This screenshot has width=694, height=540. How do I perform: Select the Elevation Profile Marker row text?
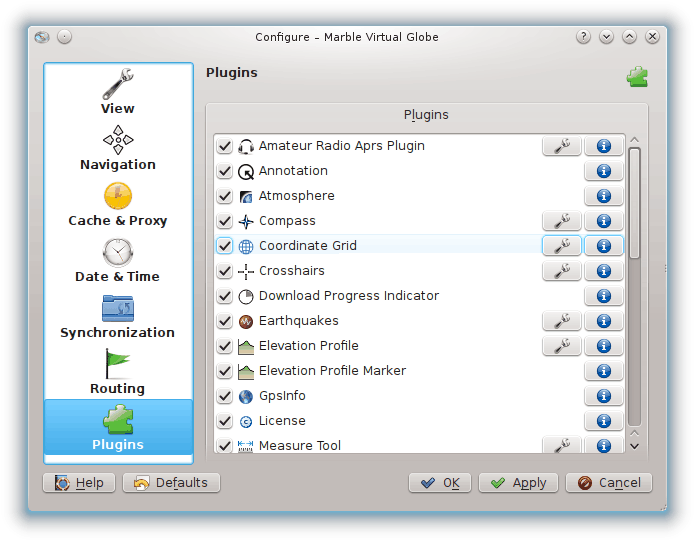(x=332, y=371)
